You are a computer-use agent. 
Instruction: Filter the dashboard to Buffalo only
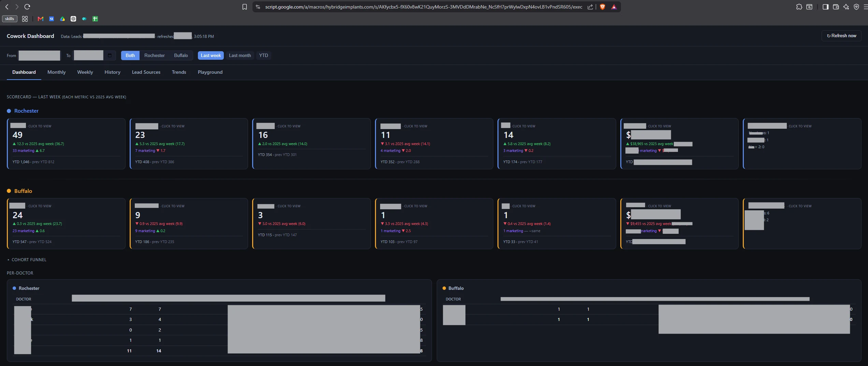click(x=181, y=55)
